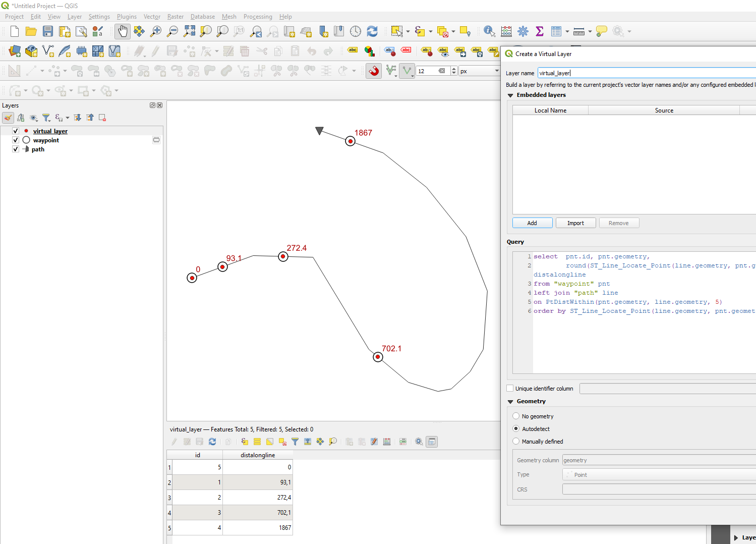This screenshot has width=756, height=544.
Task: Click attribute table filter funnel icon
Action: (x=295, y=442)
